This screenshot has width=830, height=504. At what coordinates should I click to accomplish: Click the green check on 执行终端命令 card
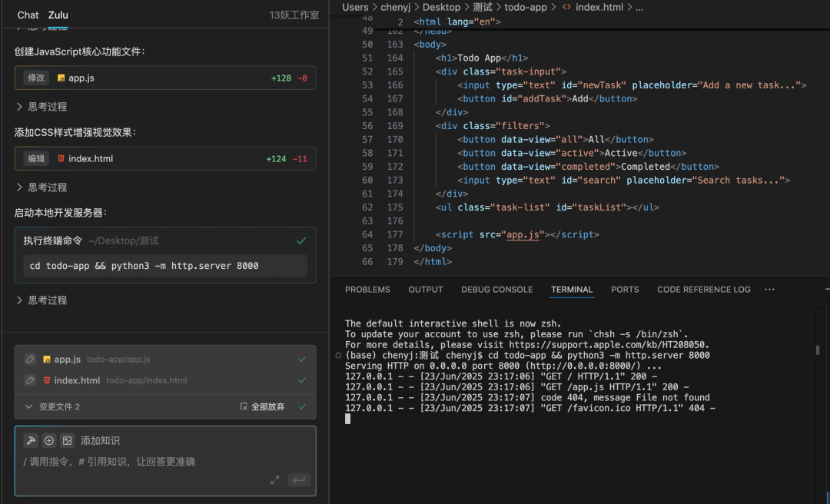pos(301,241)
